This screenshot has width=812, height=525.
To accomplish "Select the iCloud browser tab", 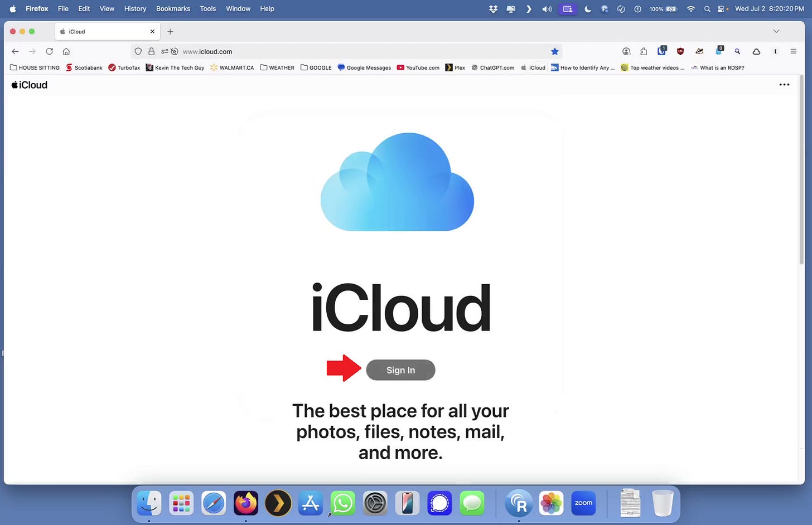I will 107,32.
